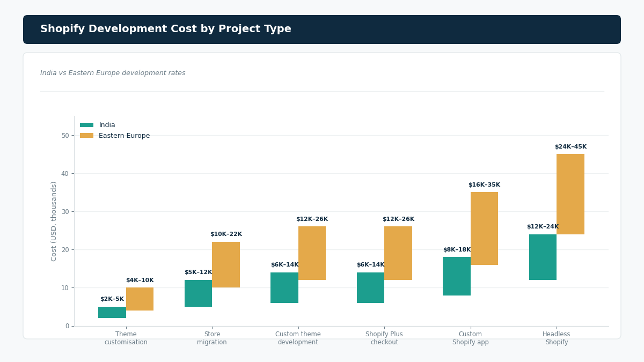644x362 pixels.
Task: Click the India bar for Theme customisation
Action: [x=112, y=313]
